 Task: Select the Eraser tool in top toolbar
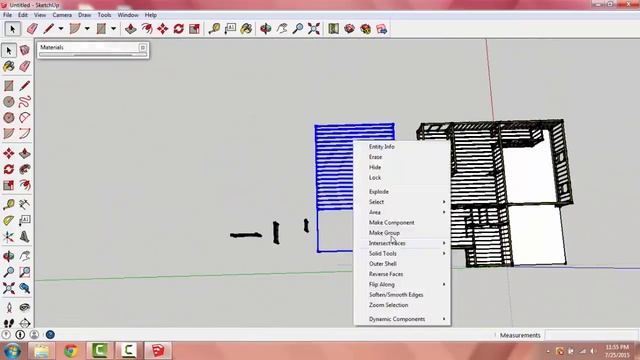click(32, 29)
